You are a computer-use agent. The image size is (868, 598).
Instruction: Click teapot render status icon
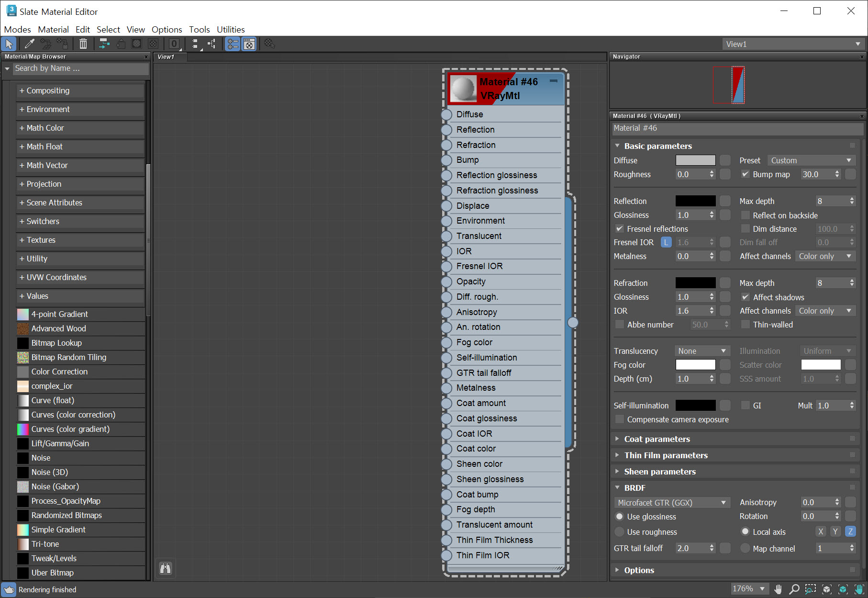click(x=9, y=589)
